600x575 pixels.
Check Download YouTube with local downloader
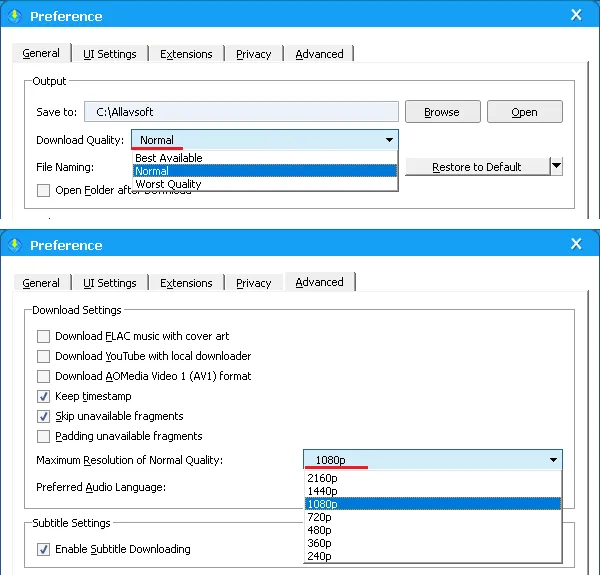coord(43,356)
